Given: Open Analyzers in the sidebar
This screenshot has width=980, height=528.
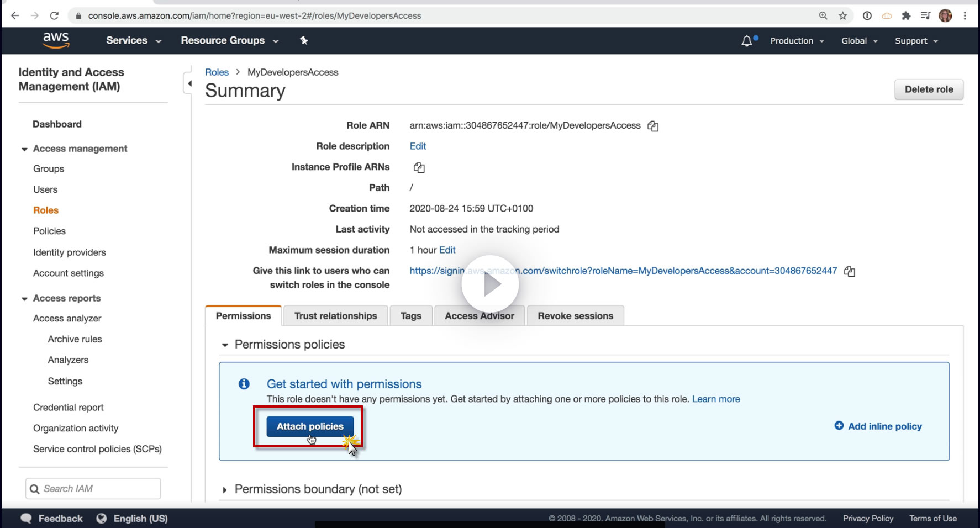Looking at the screenshot, I should pos(68,360).
